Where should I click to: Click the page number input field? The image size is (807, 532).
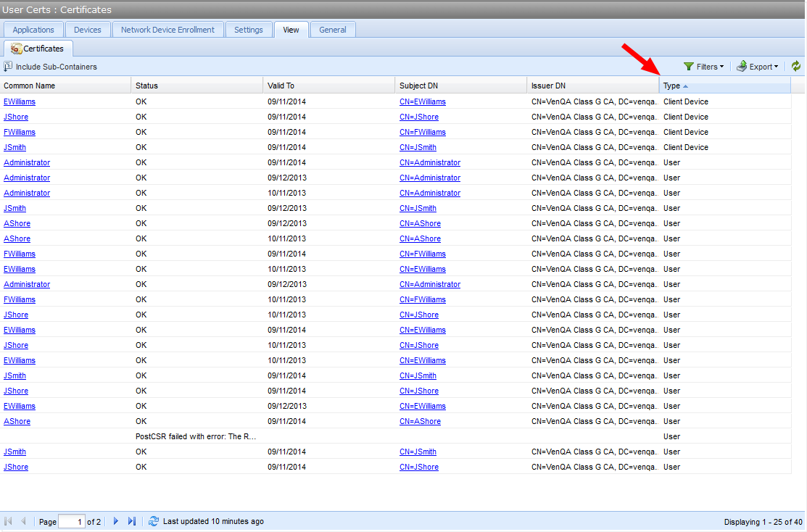coord(71,522)
